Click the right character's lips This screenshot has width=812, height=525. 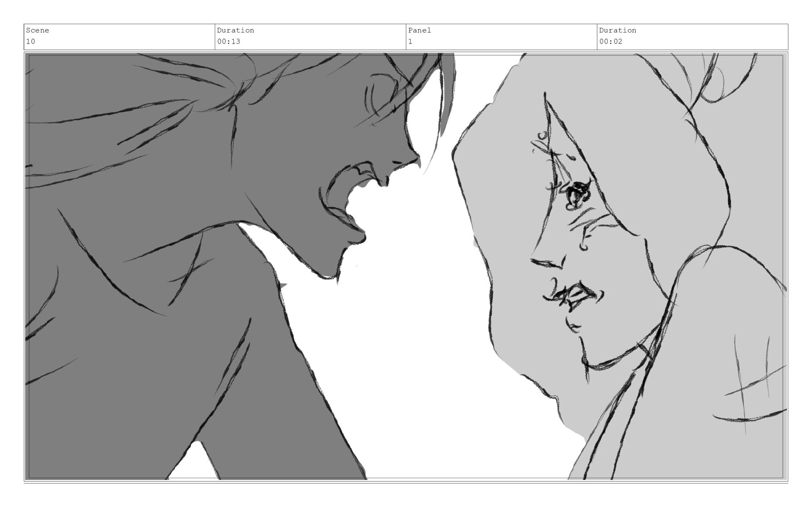(573, 294)
